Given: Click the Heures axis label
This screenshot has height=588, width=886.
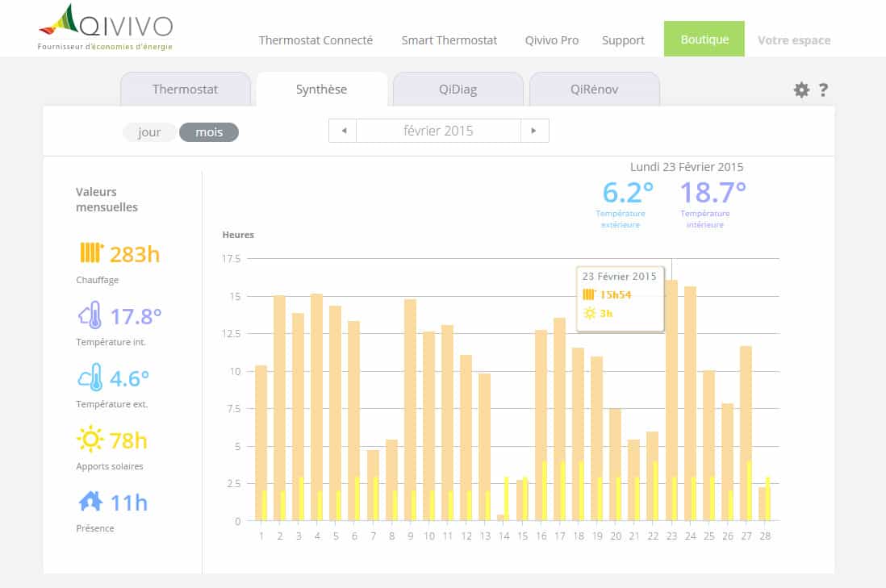Looking at the screenshot, I should [238, 235].
